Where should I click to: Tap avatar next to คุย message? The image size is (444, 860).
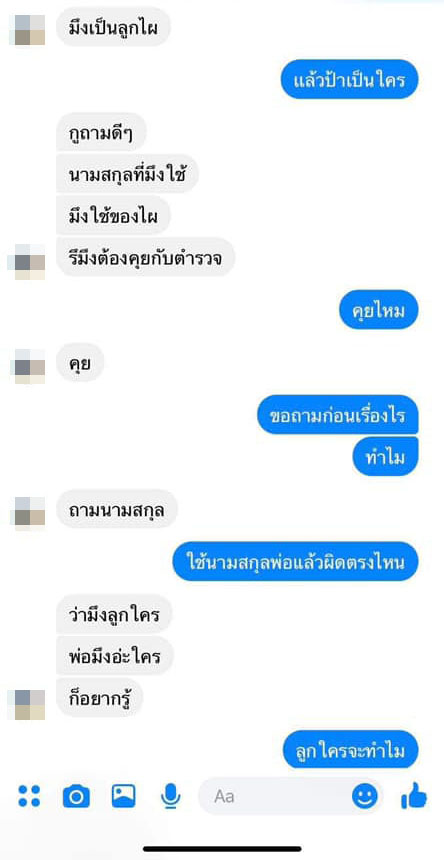(27, 366)
